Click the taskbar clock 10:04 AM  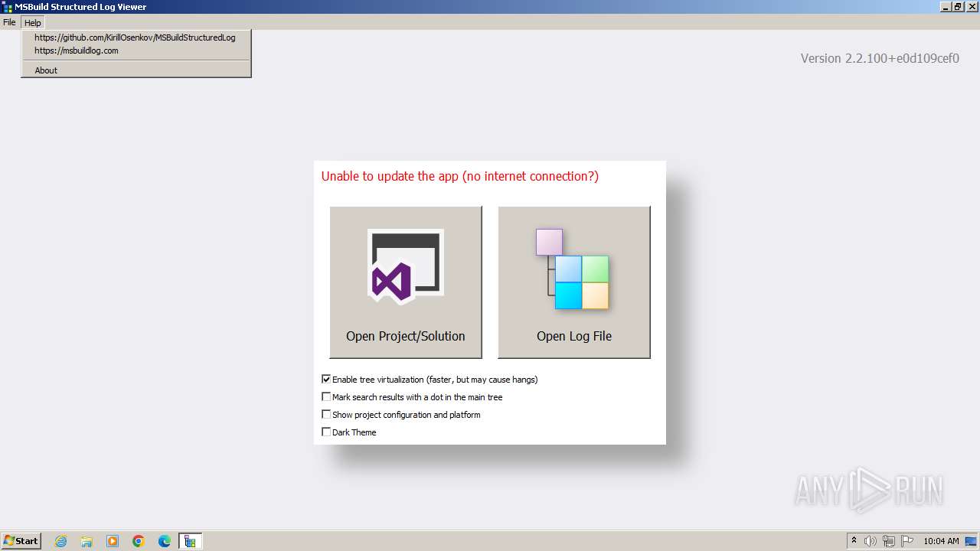[941, 541]
